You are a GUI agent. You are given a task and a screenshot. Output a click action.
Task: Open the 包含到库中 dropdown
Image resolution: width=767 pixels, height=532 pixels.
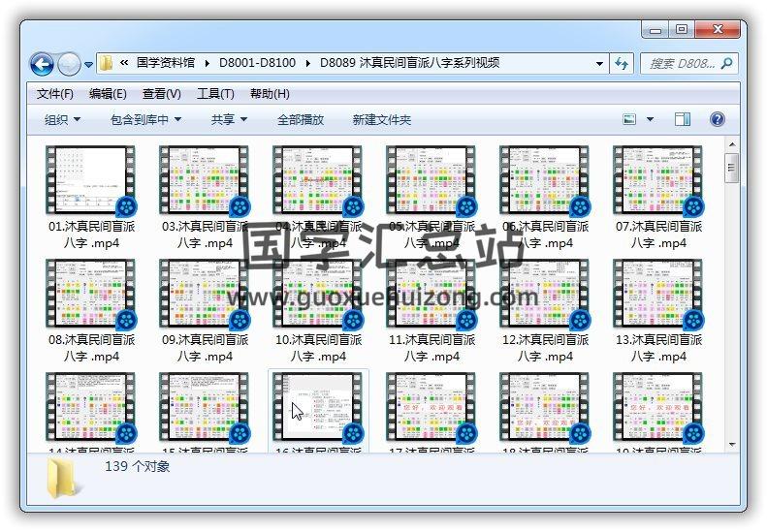tap(145, 119)
